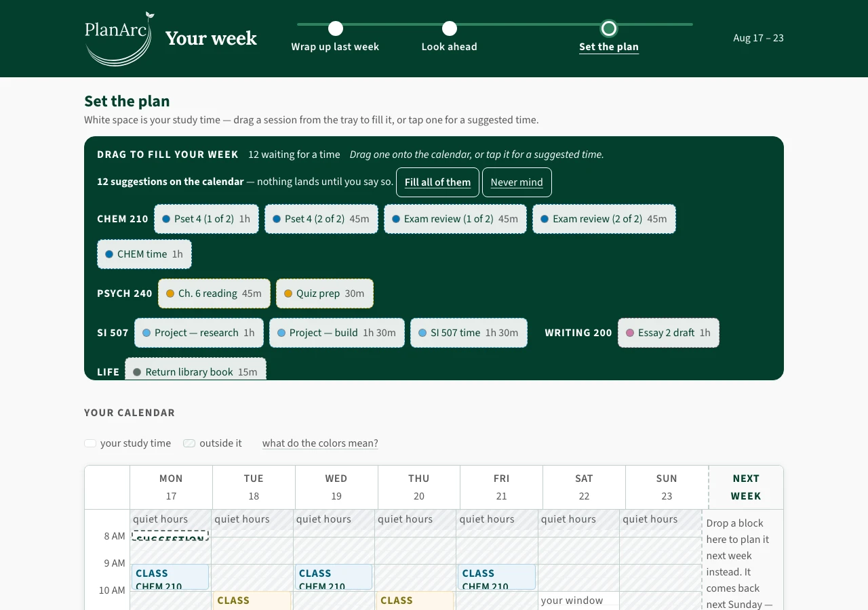The width and height of the screenshot is (868, 610).
Task: Tap the CHEM time 1h session
Action: click(144, 254)
